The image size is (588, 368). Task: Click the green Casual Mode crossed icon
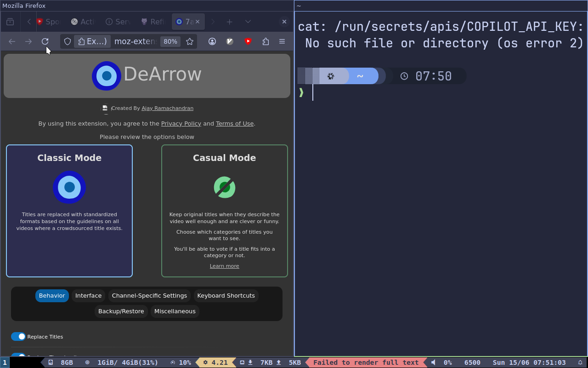click(x=225, y=187)
